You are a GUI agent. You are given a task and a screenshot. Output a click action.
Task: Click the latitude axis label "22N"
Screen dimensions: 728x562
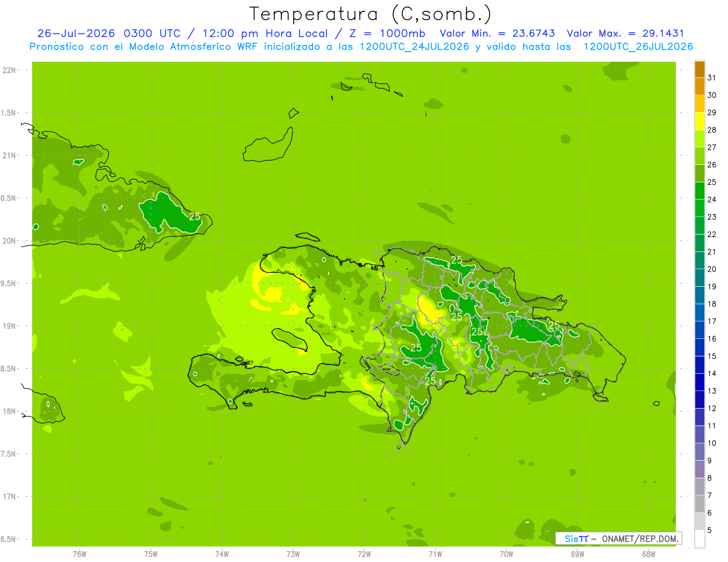(x=10, y=70)
